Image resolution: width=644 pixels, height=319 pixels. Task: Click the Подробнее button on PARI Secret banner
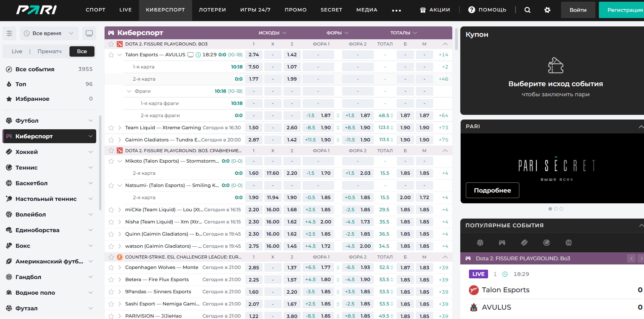click(x=492, y=190)
